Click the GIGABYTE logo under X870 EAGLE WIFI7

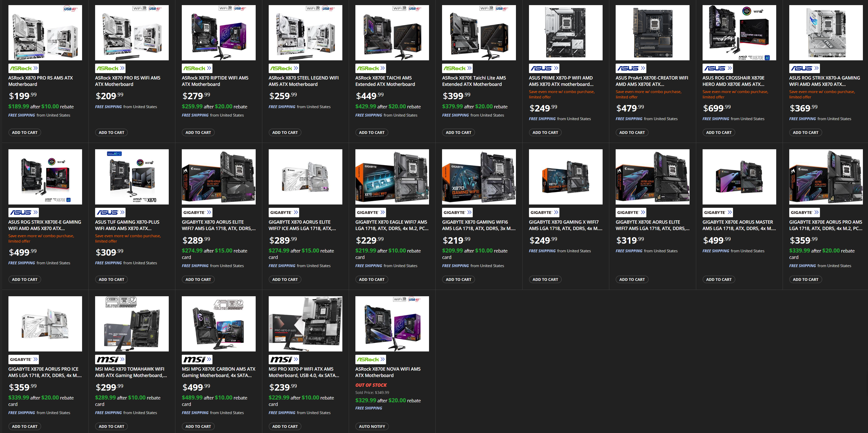(368, 212)
